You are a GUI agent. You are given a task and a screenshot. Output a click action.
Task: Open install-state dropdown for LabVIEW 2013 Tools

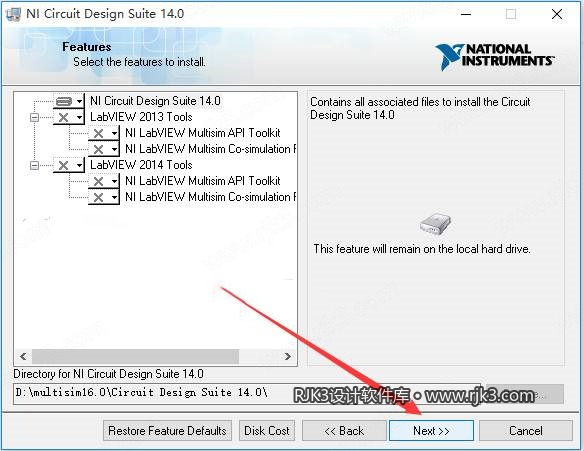(69, 117)
